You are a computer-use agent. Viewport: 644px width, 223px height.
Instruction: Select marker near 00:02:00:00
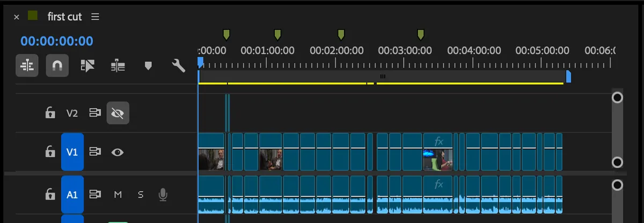[x=341, y=35]
